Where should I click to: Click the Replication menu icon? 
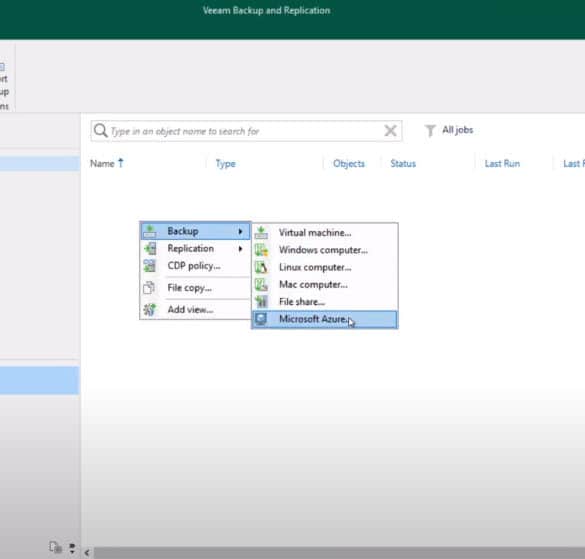(x=150, y=249)
